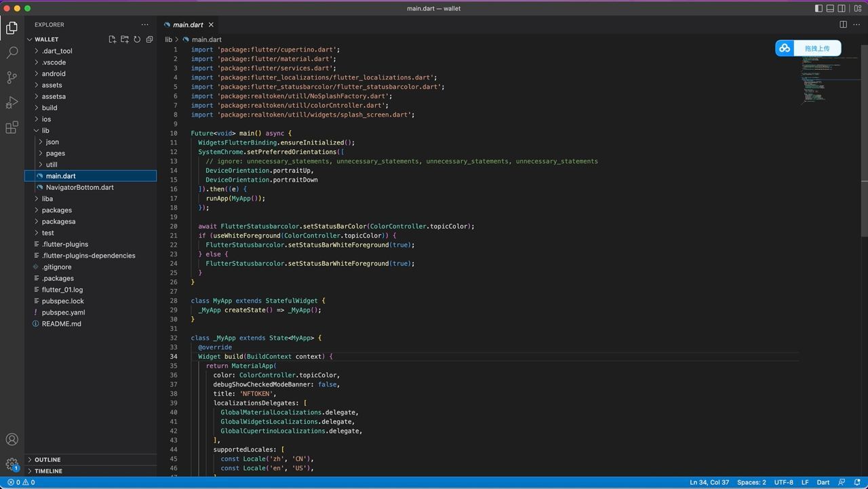Image resolution: width=868 pixels, height=489 pixels.
Task: Open pubspec.yaml file
Action: coord(91,313)
